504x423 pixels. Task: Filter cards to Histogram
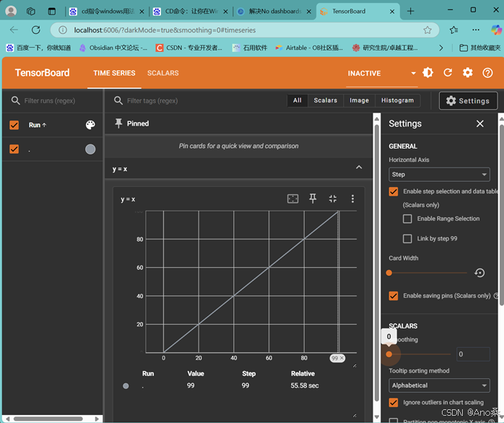(x=398, y=100)
